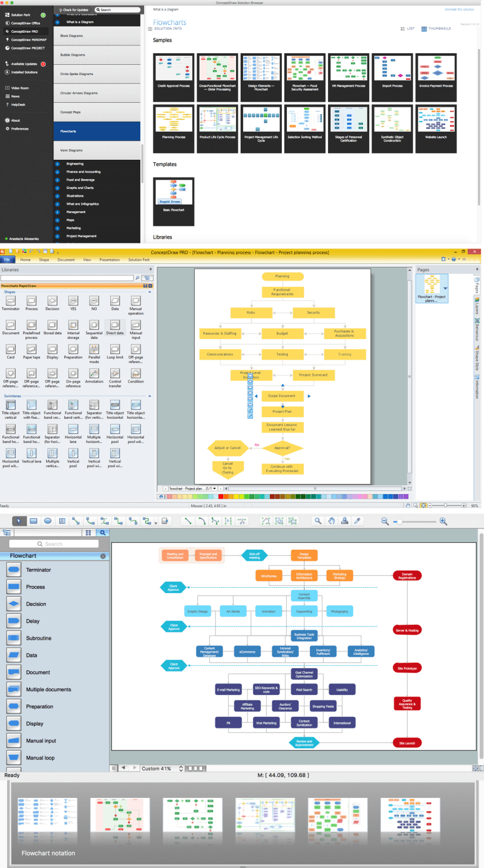Select the Terminator shape in the Flowchart library
Image resolution: width=484 pixels, height=868 pixels.
click(13, 569)
